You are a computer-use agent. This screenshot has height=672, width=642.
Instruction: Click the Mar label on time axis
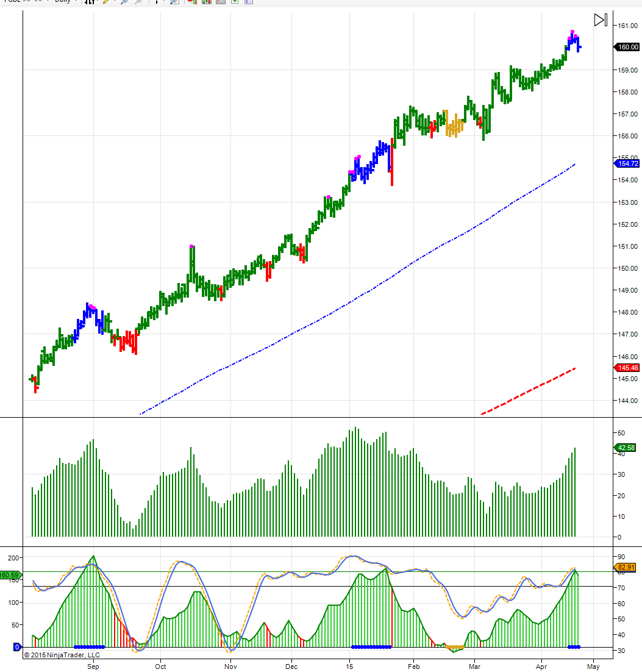click(x=474, y=667)
